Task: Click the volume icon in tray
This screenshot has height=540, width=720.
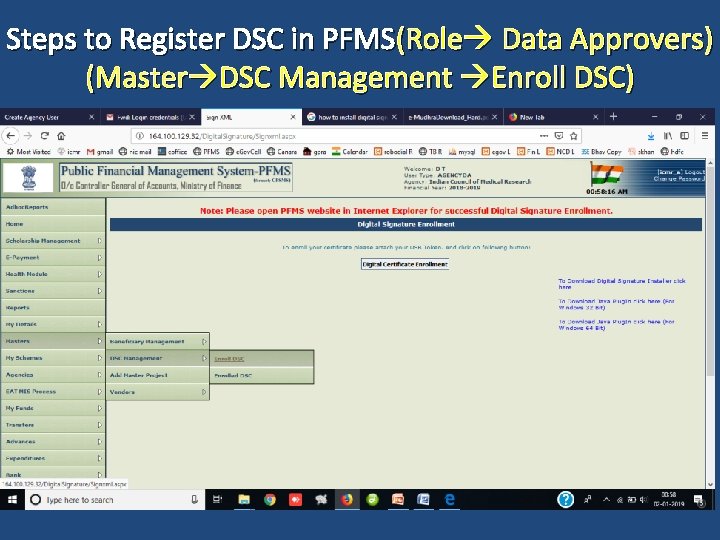Action: pos(644,500)
